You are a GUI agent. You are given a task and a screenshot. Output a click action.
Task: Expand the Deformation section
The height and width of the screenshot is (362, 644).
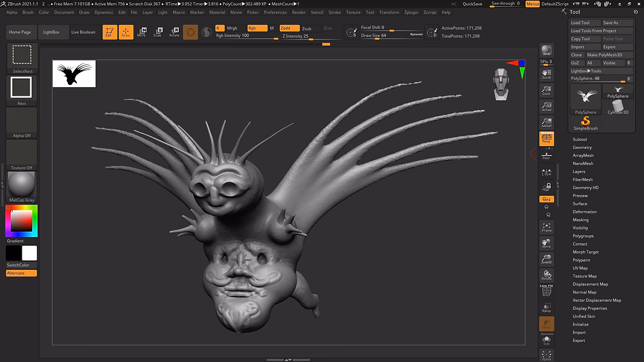[x=584, y=212]
